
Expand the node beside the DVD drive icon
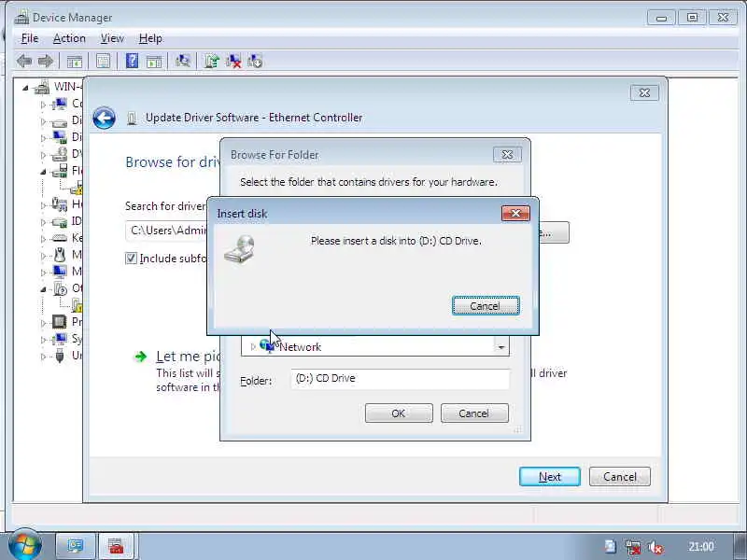[x=43, y=155]
